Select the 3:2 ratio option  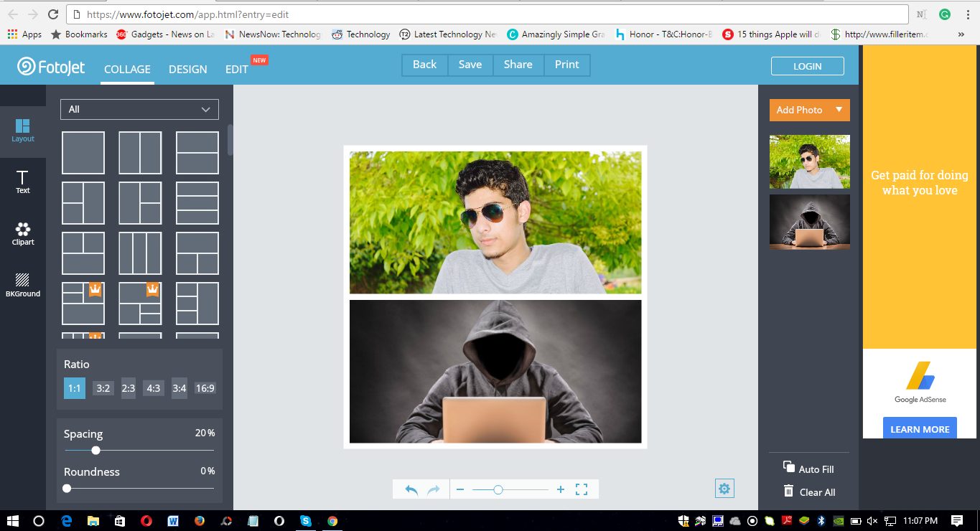click(103, 388)
